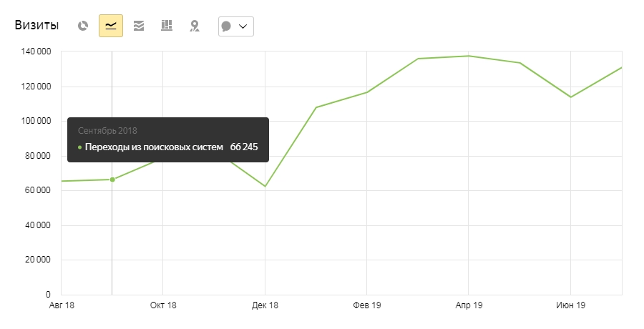Click the 66 245 value in tooltip
644x329 pixels.
coord(244,147)
